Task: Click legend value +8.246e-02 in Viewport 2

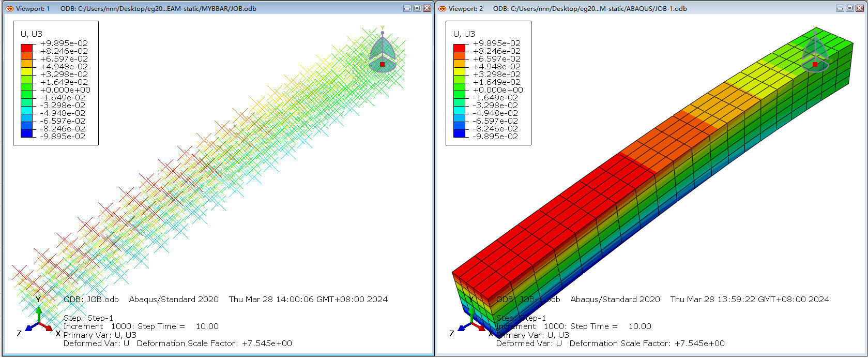Action: [x=497, y=51]
